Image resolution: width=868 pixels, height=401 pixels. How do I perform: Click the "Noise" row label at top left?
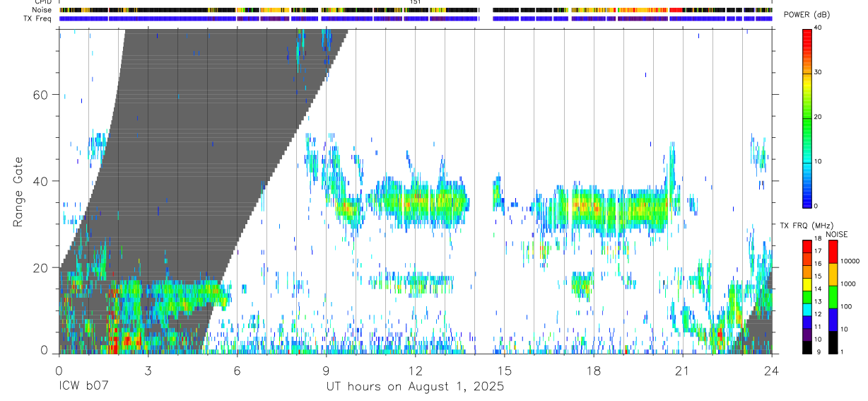[x=42, y=10]
